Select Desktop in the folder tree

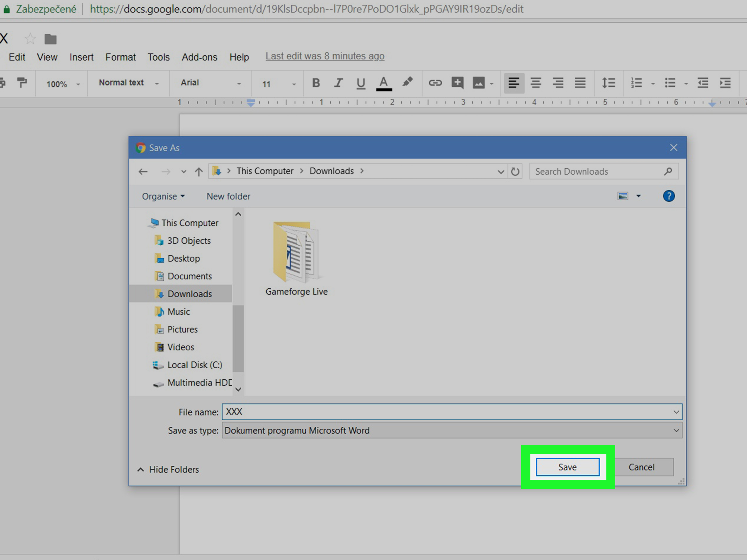184,258
